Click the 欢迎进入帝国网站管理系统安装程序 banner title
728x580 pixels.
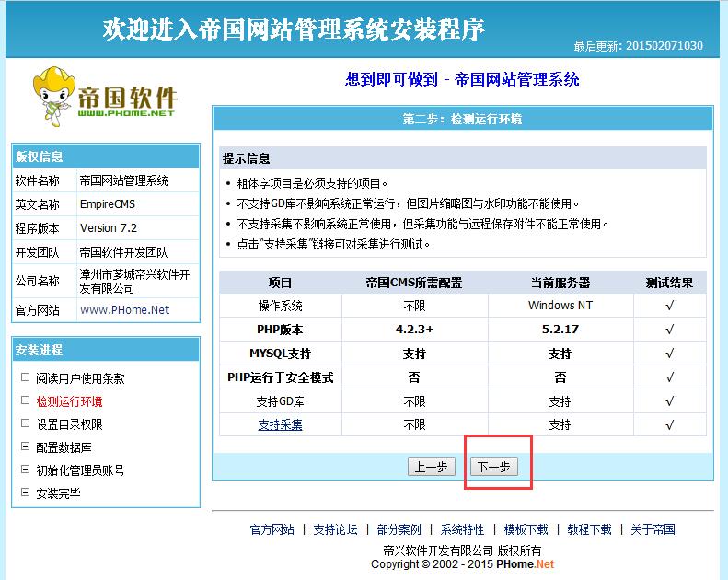(x=294, y=29)
